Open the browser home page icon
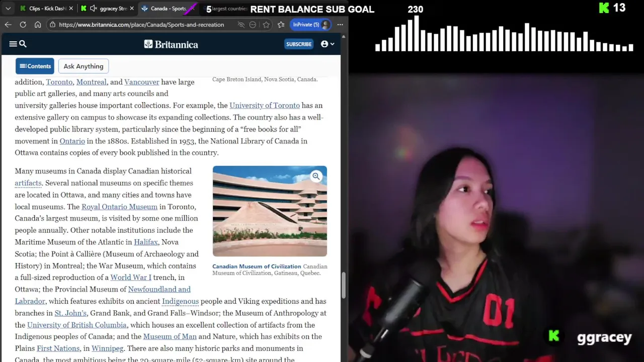 coord(38,24)
